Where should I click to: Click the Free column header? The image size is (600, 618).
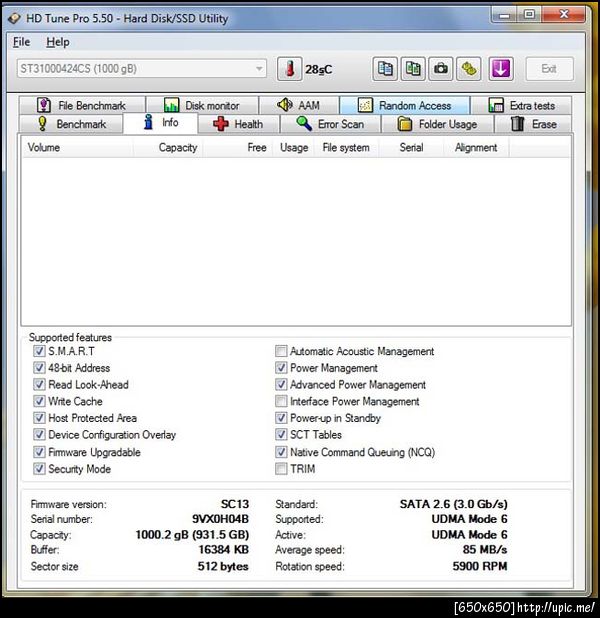[238, 147]
